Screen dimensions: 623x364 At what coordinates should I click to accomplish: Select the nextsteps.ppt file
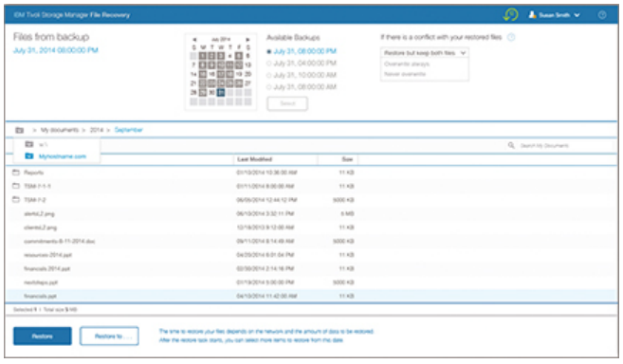41,282
